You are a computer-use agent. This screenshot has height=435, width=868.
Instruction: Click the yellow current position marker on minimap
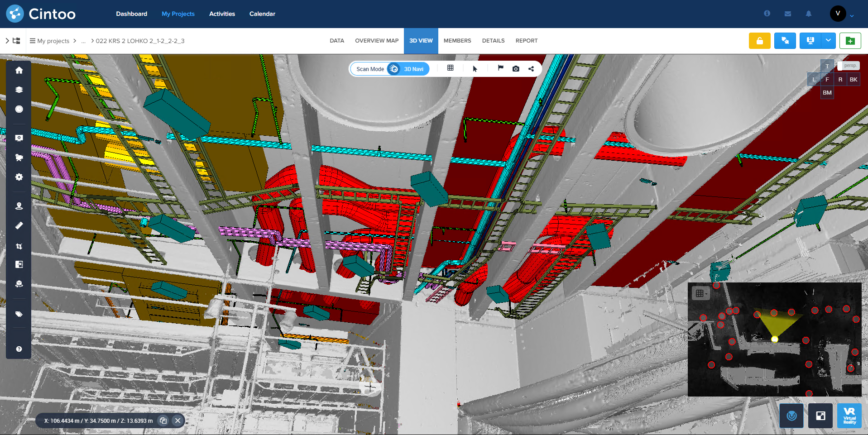click(775, 339)
